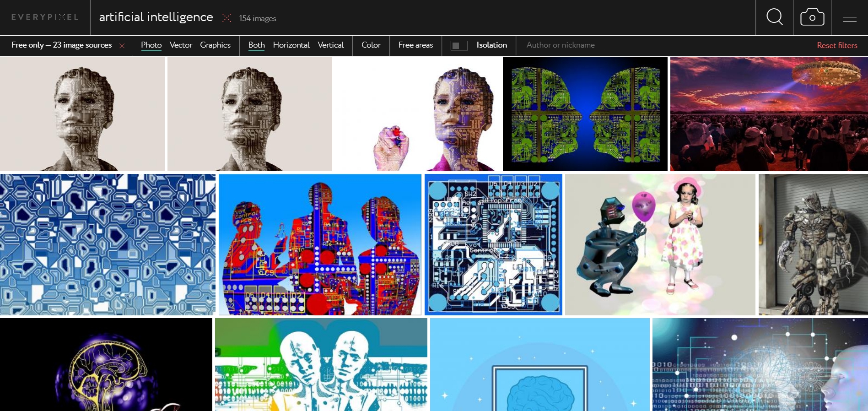Open the green circuit heads image
The image size is (868, 411).
tap(585, 114)
